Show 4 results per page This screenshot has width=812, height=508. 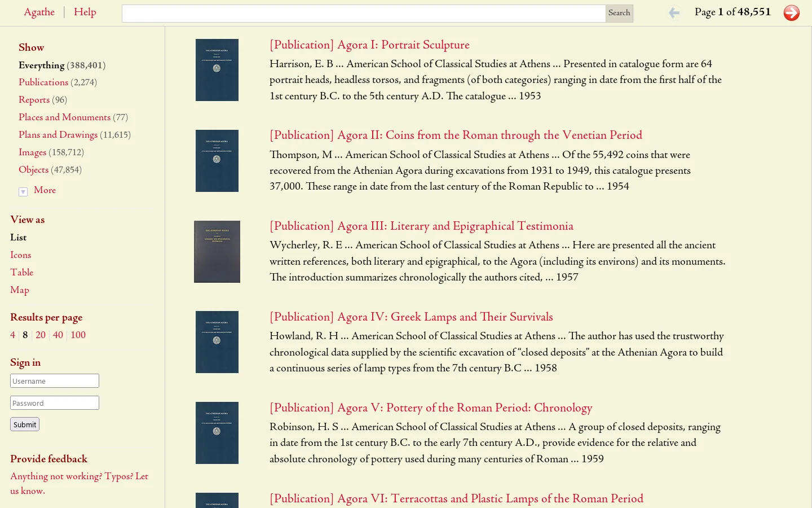pos(12,335)
